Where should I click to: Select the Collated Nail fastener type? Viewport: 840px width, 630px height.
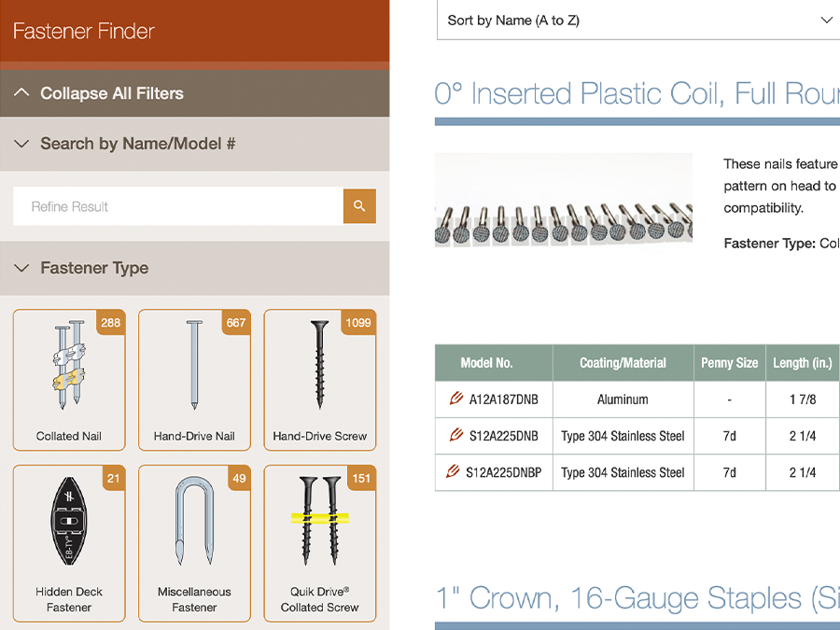pyautogui.click(x=69, y=380)
